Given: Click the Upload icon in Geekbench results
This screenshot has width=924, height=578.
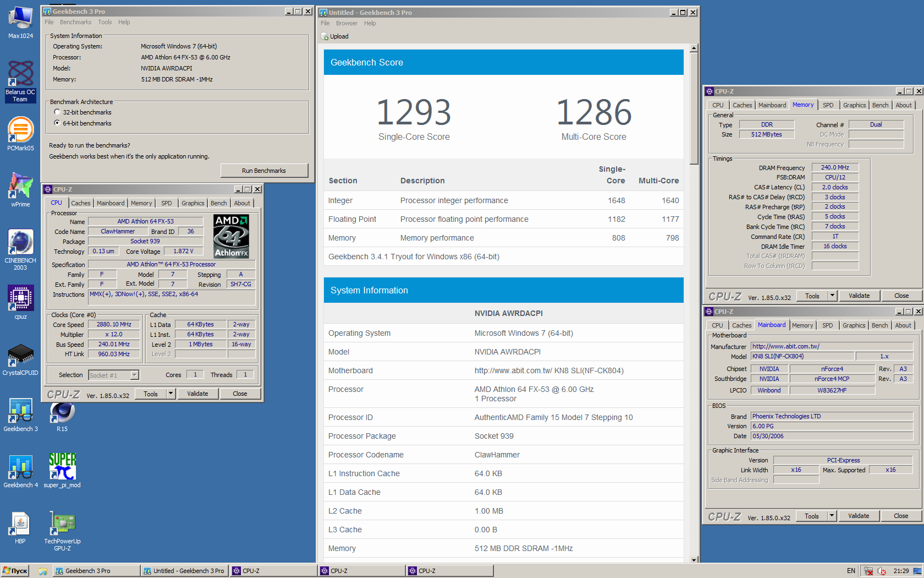Looking at the screenshot, I should tap(324, 36).
